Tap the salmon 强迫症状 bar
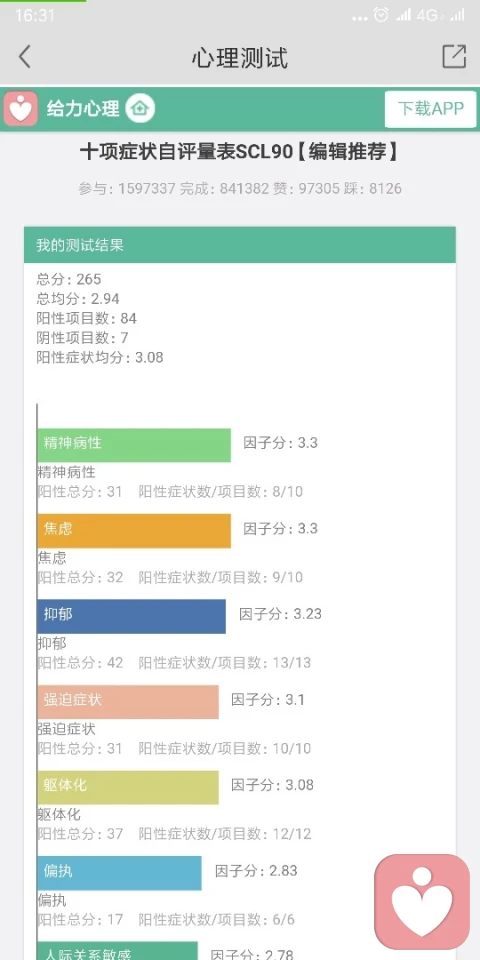This screenshot has height=960, width=480. pyautogui.click(x=128, y=702)
